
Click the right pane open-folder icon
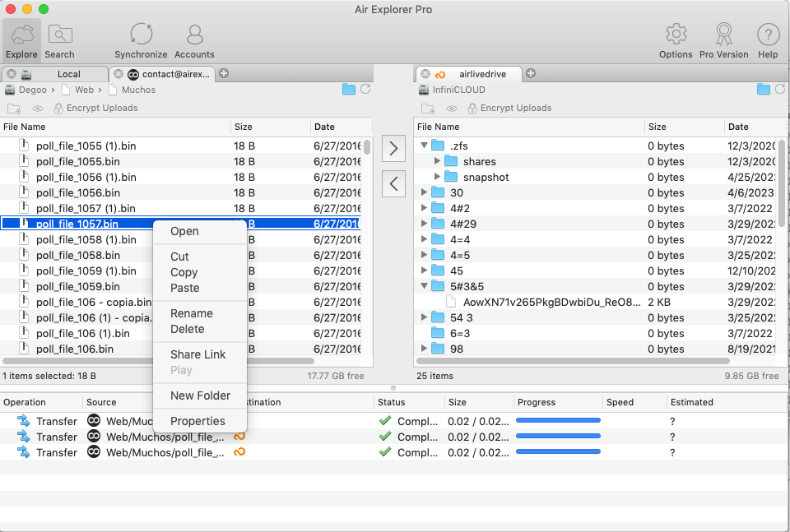[764, 90]
